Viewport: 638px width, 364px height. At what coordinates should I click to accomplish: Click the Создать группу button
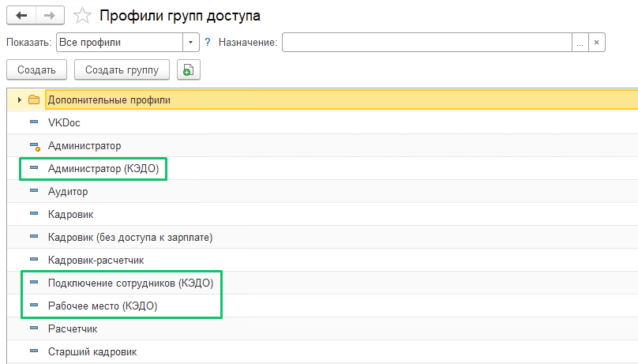click(x=122, y=70)
